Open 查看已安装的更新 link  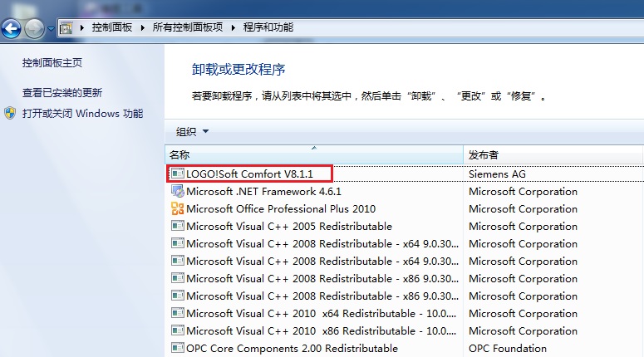pyautogui.click(x=62, y=93)
